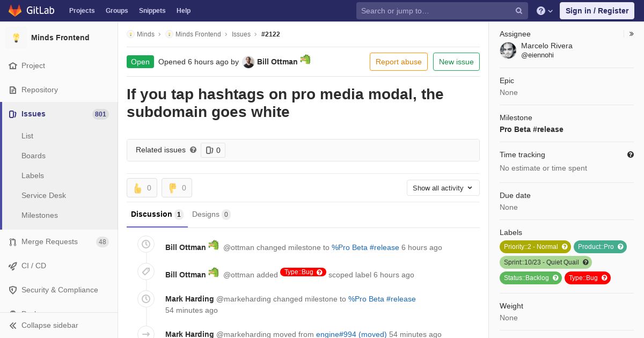Image resolution: width=644 pixels, height=338 pixels.
Task: Collapse the right sidebar with double arrow
Action: click(x=631, y=34)
